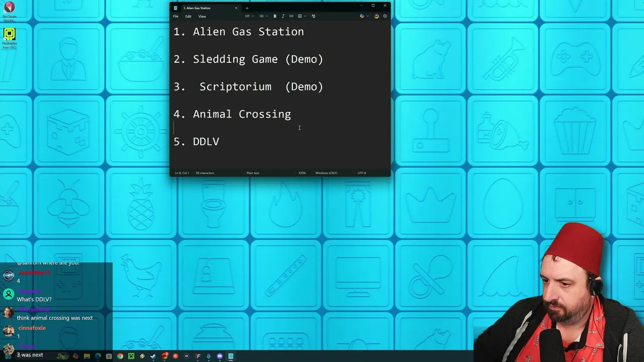Open Google Chrome from the taskbar
Image resolution: width=644 pixels, height=362 pixels.
coord(120,356)
